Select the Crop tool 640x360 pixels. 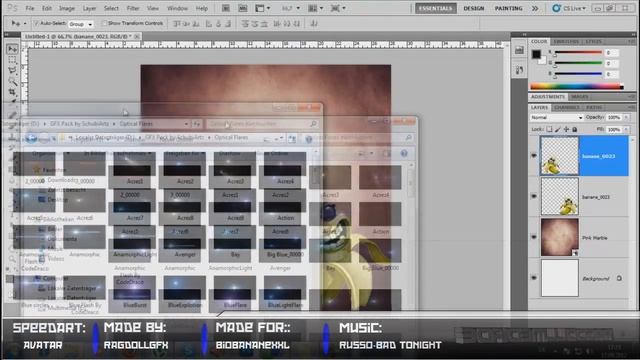(x=12, y=92)
